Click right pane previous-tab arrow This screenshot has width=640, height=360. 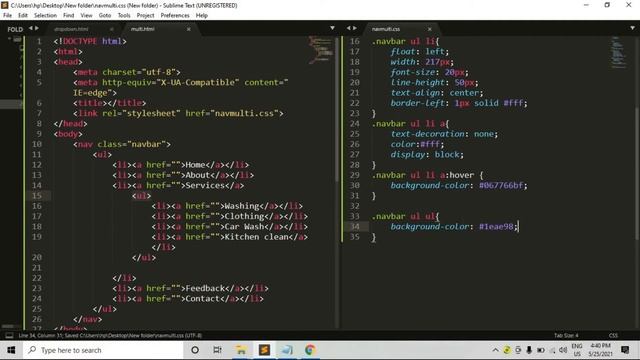tap(349, 28)
